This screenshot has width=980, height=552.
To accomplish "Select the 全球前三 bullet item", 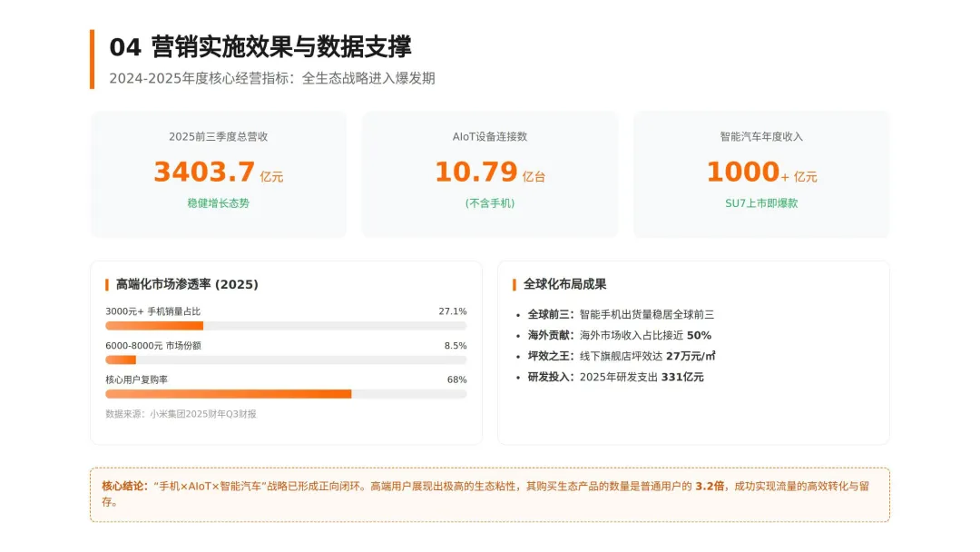I will click(621, 314).
